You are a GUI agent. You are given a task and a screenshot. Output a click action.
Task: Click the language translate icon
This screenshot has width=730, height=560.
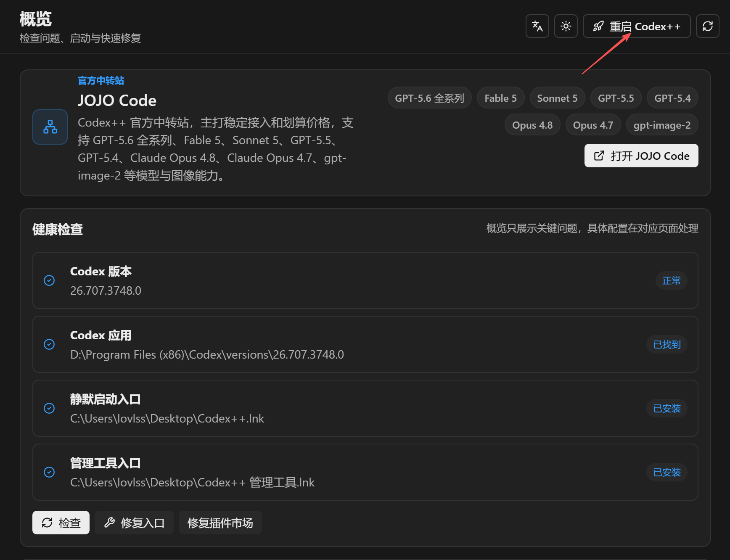pos(537,26)
